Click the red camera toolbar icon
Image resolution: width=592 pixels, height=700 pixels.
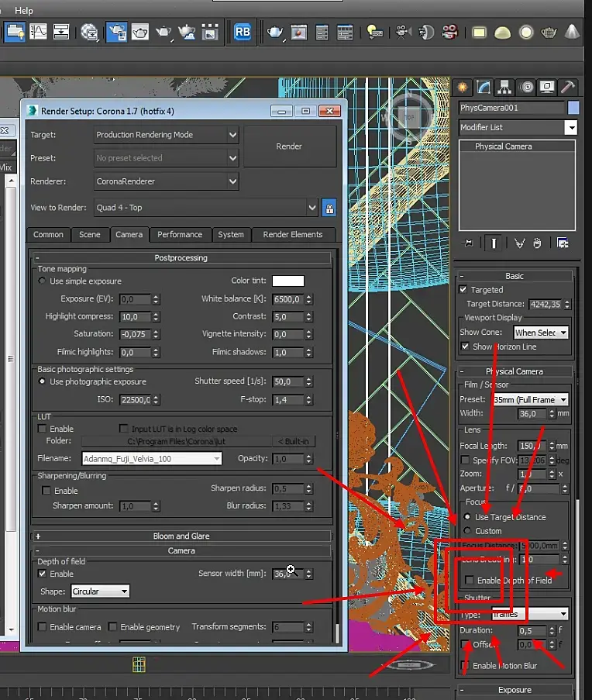(x=449, y=32)
